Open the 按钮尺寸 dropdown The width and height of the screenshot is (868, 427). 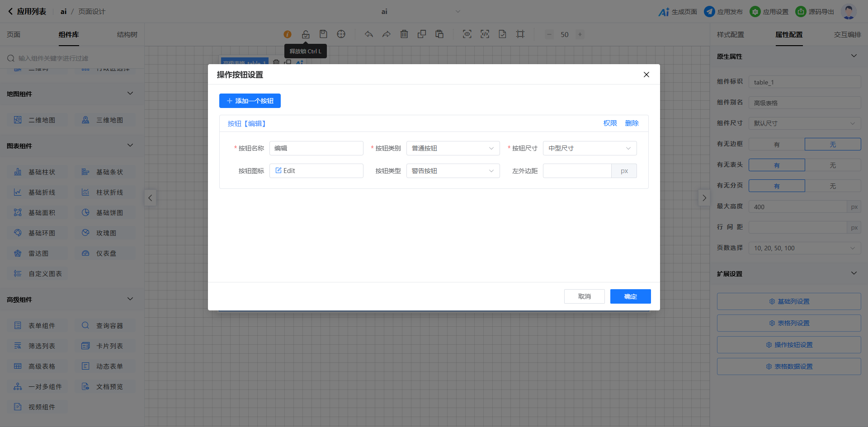590,148
